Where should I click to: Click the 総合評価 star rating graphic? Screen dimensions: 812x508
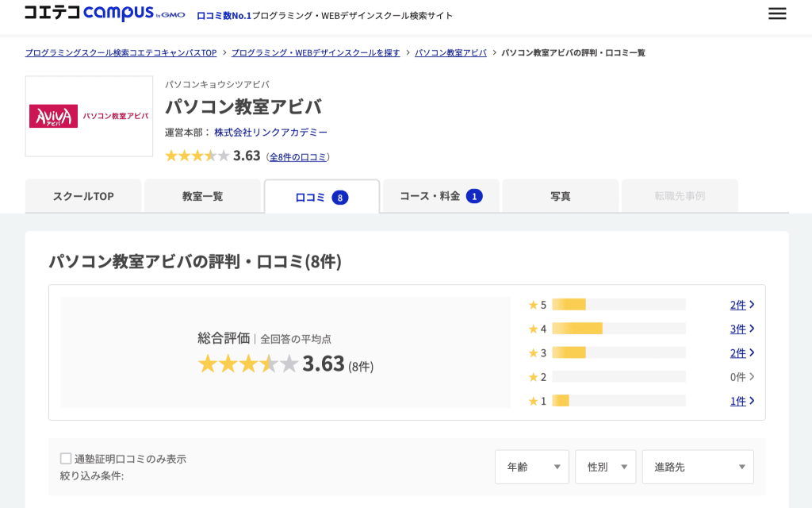pyautogui.click(x=248, y=364)
